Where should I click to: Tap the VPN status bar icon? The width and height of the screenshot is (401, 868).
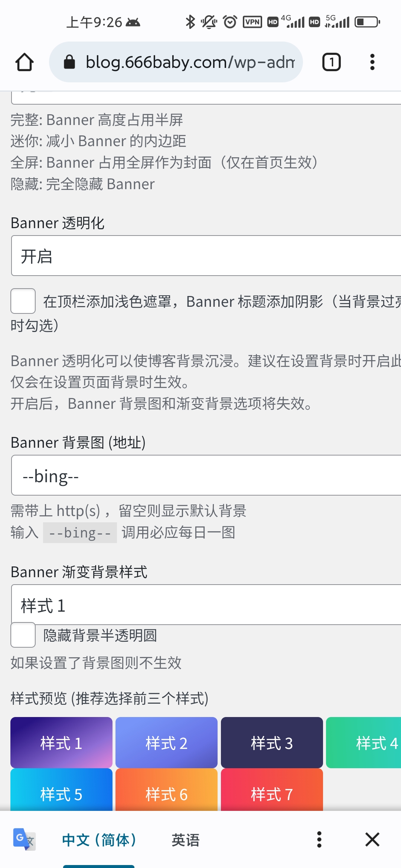tap(252, 22)
